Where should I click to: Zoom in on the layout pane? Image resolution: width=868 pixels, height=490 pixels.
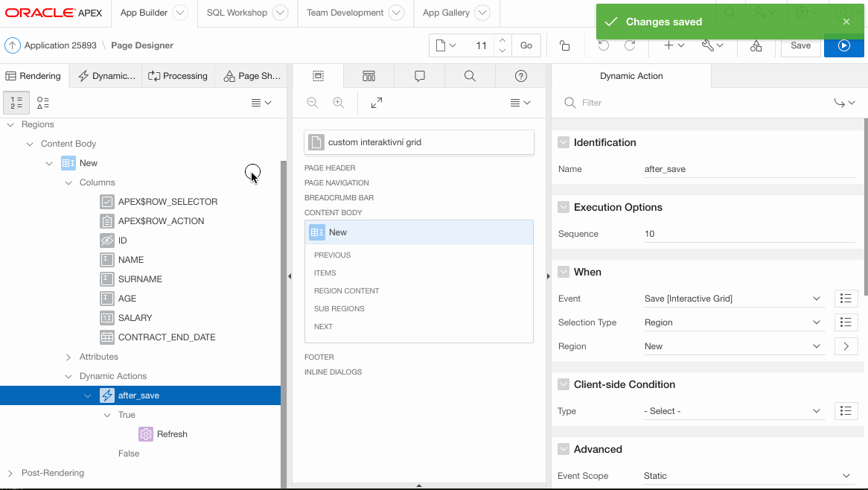[x=339, y=103]
